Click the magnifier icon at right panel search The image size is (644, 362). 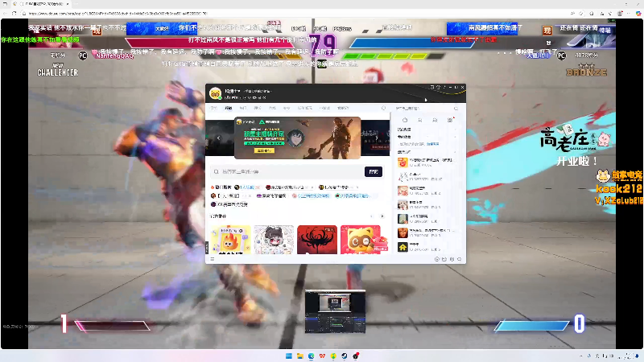tap(456, 109)
